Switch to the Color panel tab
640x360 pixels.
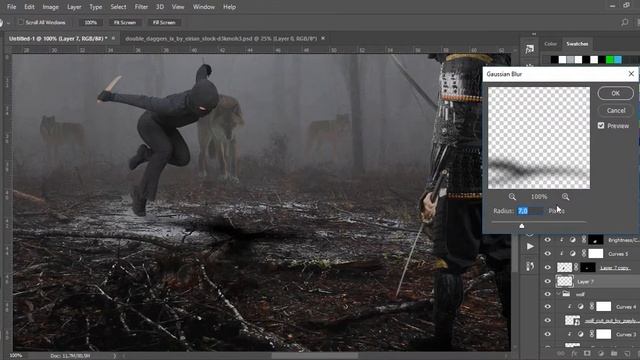click(x=550, y=44)
